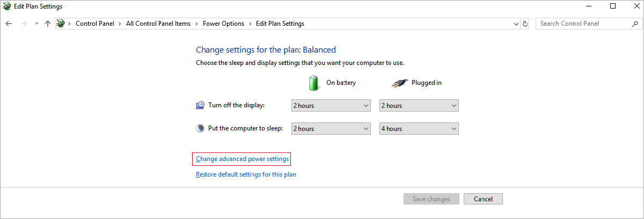Viewport: 644px width, 219px height.
Task: Open Plugged in sleep timeout dropdown
Action: (x=419, y=129)
